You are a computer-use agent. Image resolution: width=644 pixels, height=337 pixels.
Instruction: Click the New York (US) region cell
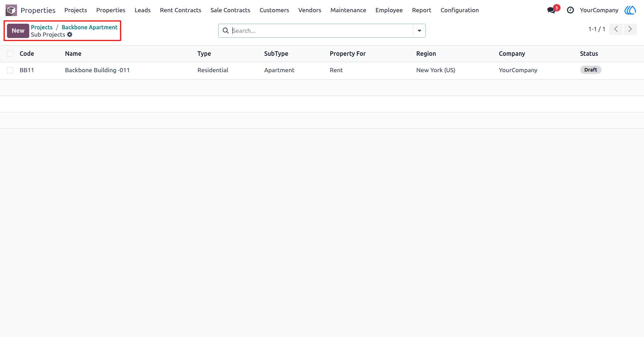pos(436,70)
